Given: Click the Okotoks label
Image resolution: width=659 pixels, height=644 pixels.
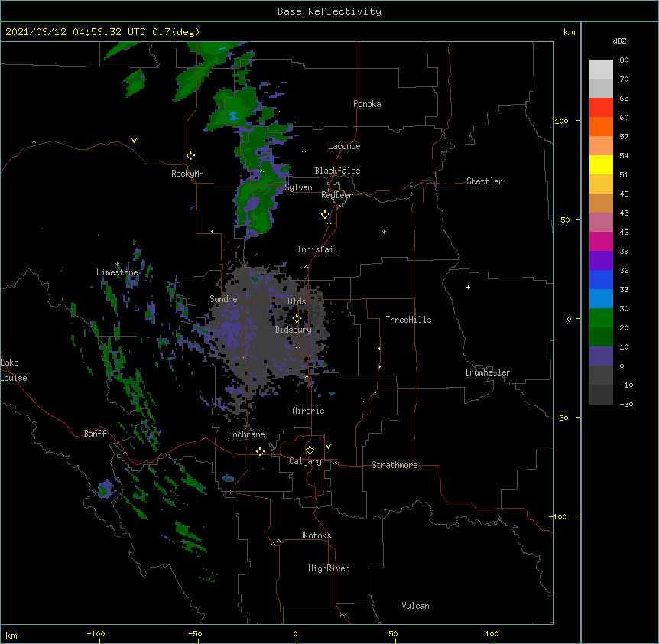Looking at the screenshot, I should [315, 535].
